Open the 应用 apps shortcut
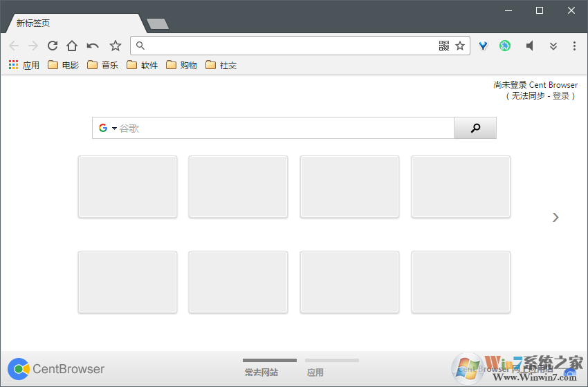The image size is (588, 387). 24,65
